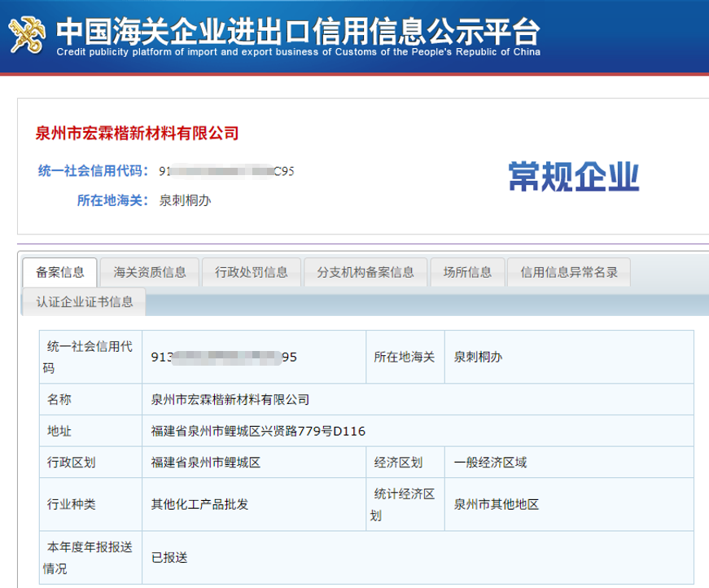Click the 地址 row label
This screenshot has height=588, width=709.
coord(59,431)
